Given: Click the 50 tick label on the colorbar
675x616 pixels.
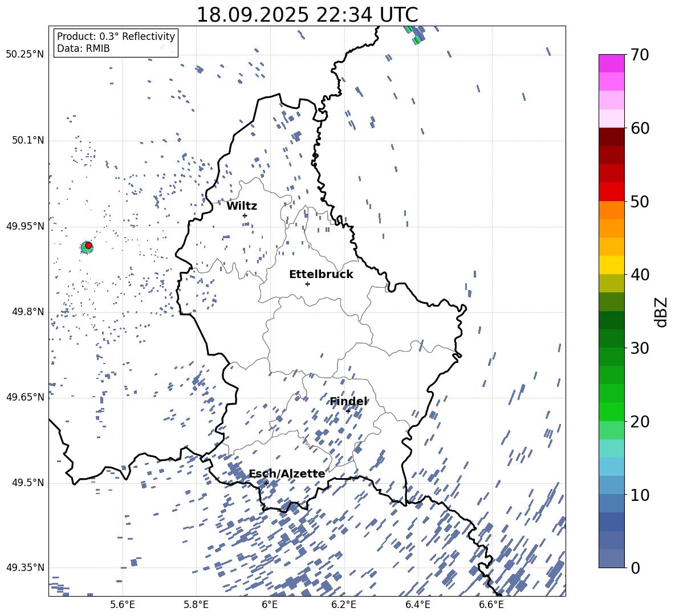Looking at the screenshot, I should click(x=641, y=202).
